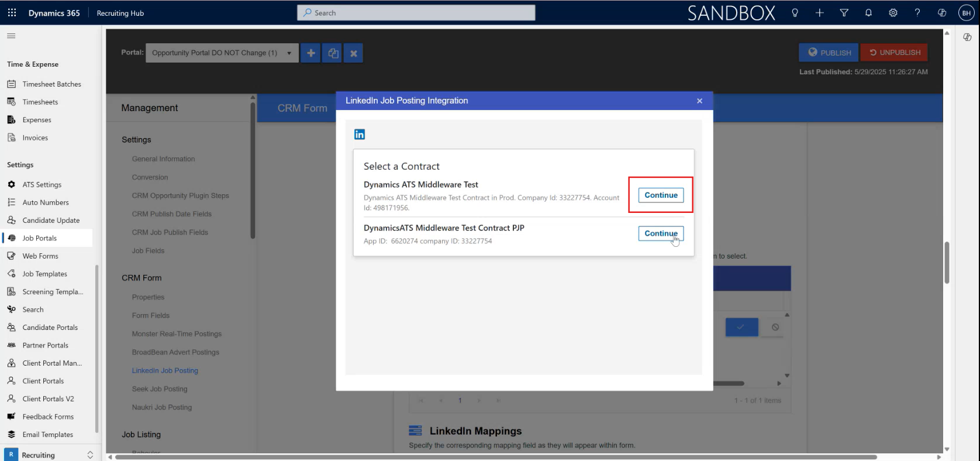Viewport: 980px width, 461px height.
Task: Open the Dynamics 365 app launcher grid
Action: click(12, 12)
